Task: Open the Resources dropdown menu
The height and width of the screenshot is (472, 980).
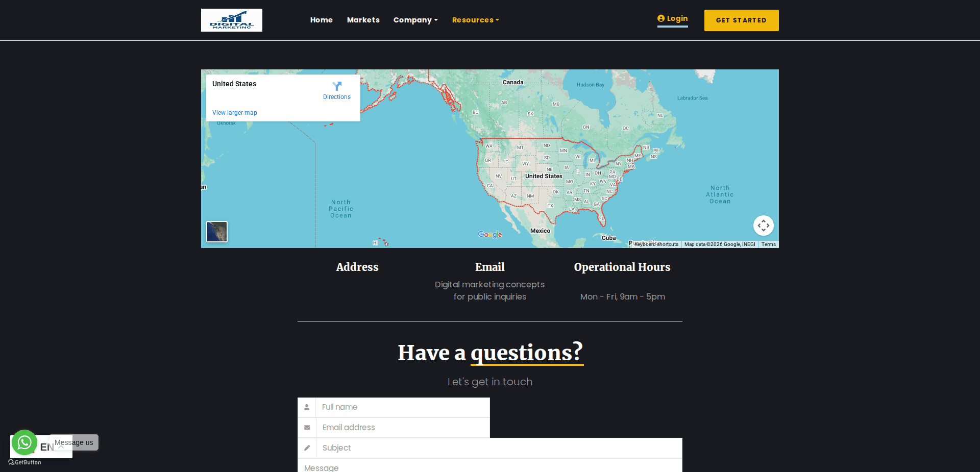Action: pyautogui.click(x=475, y=20)
